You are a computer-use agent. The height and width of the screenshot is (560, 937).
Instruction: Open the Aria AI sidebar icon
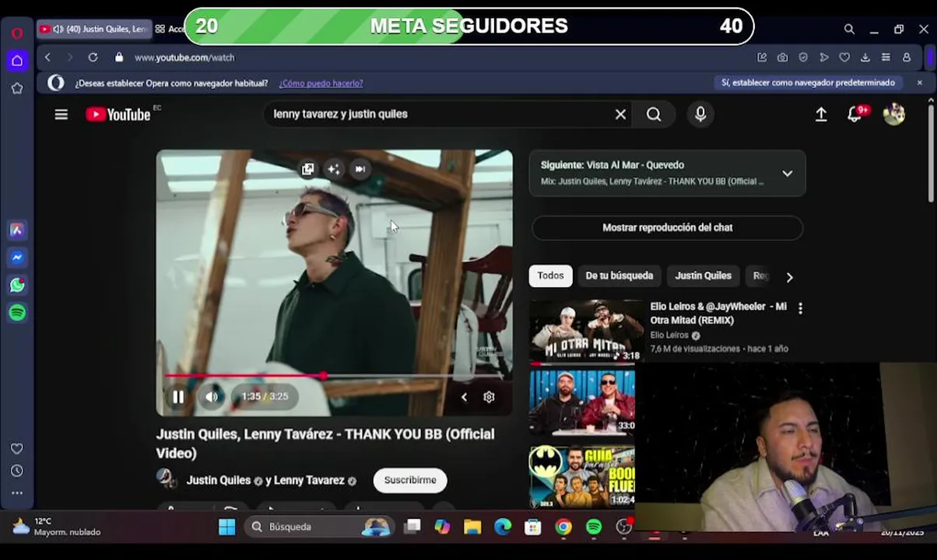17,230
